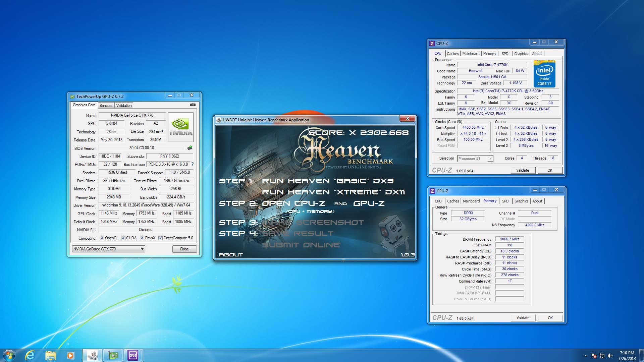
Task: Toggle the DirectCompute 5.0 checkbox
Action: [160, 238]
